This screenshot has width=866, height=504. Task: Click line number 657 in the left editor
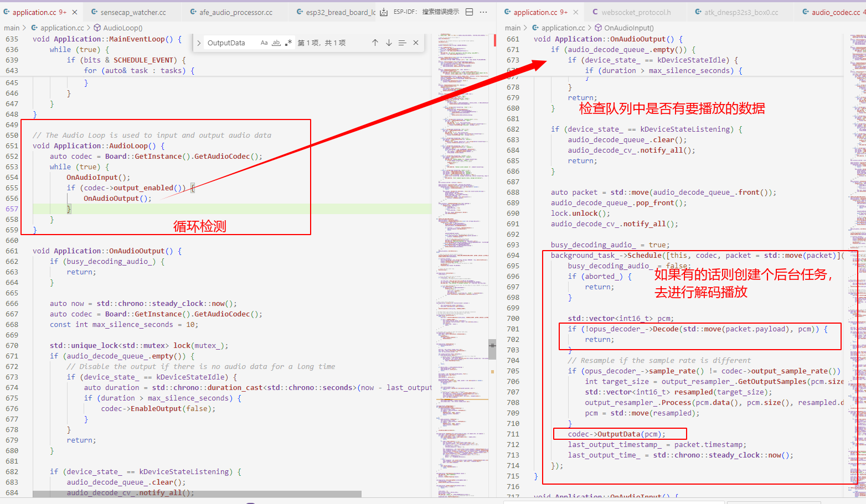[x=12, y=209]
